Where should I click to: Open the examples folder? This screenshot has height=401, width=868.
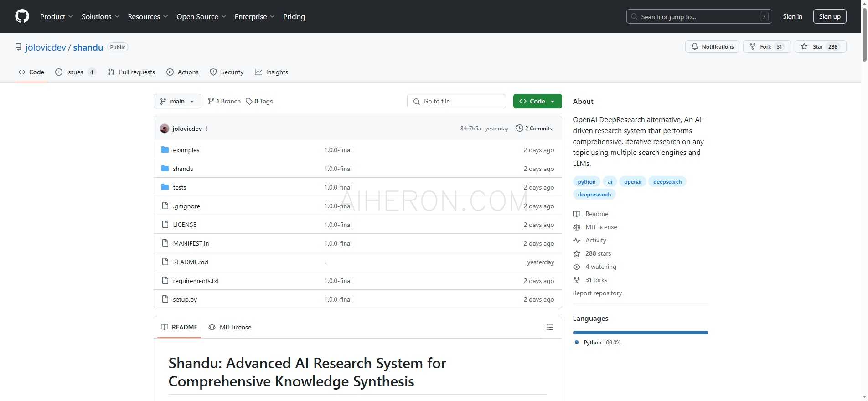[186, 150]
